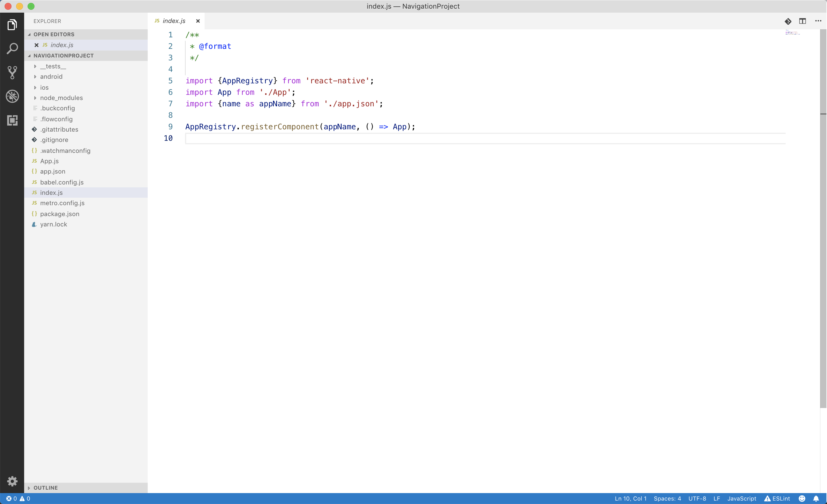Image resolution: width=827 pixels, height=504 pixels.
Task: Click the Open Changes git icon
Action: [788, 21]
